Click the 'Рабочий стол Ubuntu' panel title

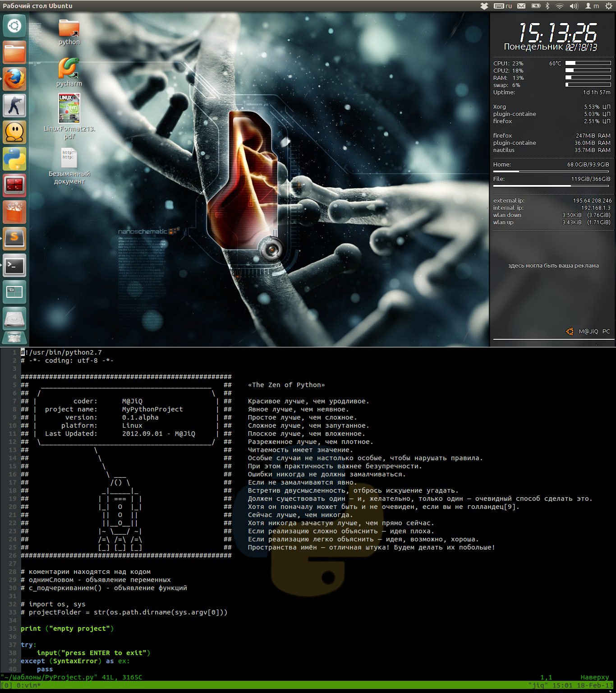coord(37,6)
